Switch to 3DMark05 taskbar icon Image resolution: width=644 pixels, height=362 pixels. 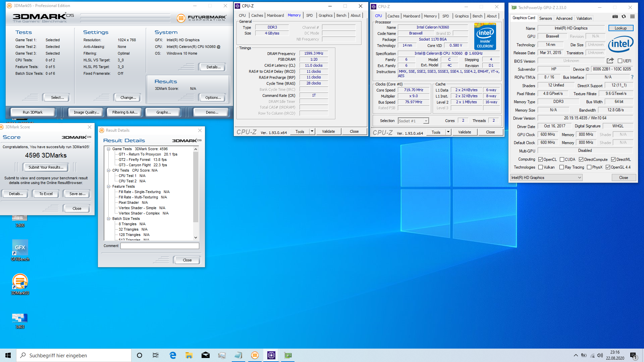pos(255,355)
